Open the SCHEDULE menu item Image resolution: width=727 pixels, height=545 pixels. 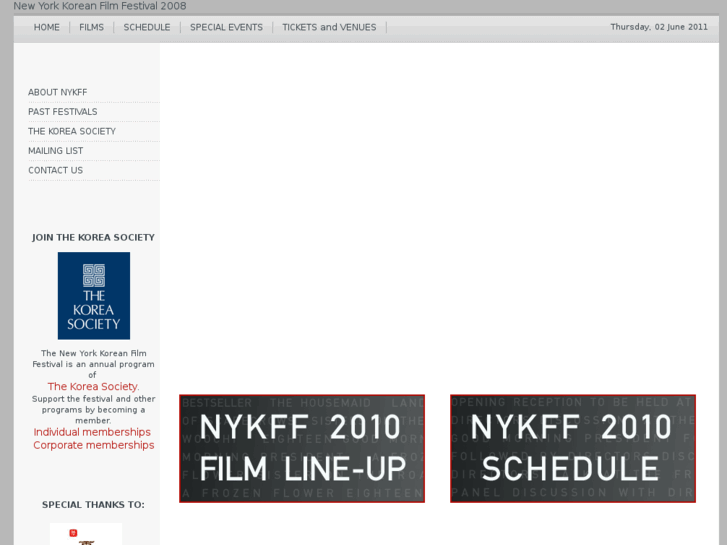(147, 27)
